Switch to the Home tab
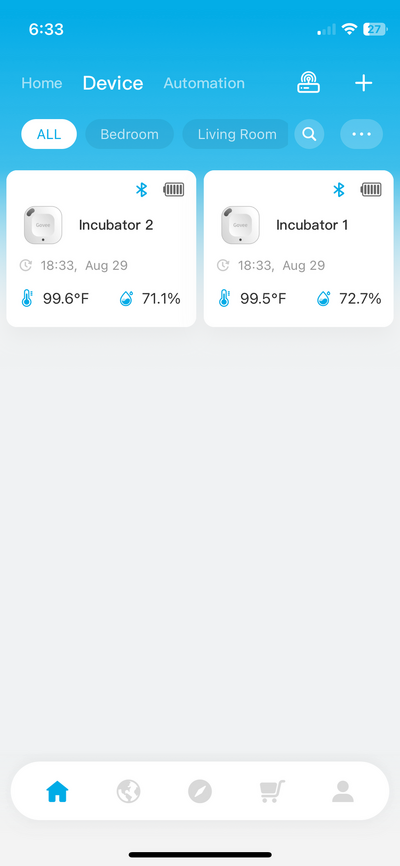 click(41, 83)
